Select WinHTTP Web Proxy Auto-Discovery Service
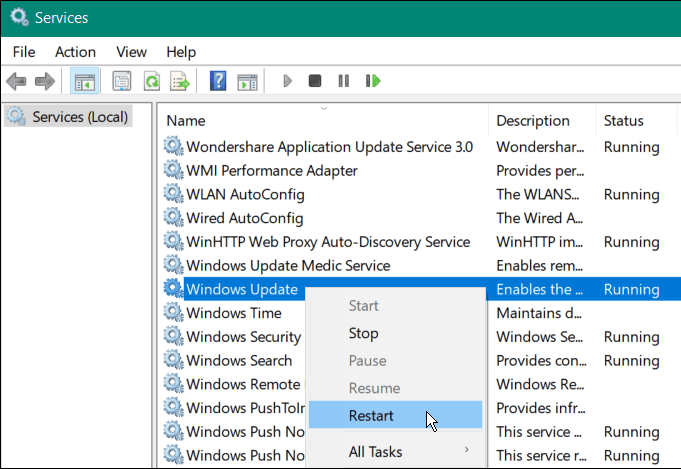Viewport: 681px width, 469px height. (x=328, y=241)
